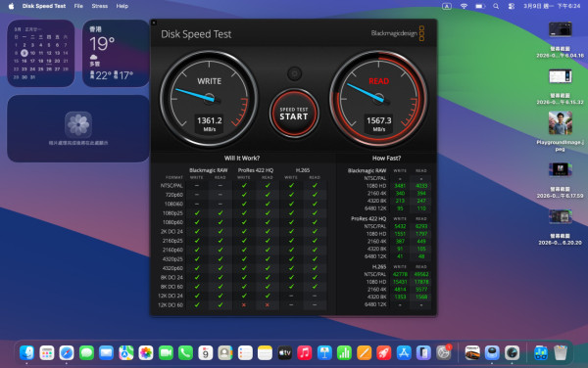Click the Photos widget on desktop
The width and height of the screenshot is (588, 368).
pyautogui.click(x=78, y=128)
